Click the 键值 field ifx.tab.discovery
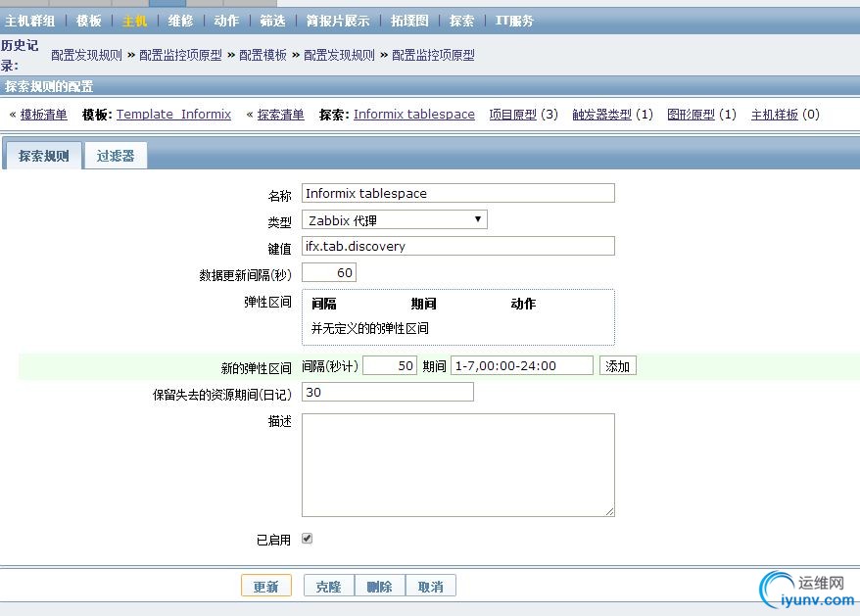 pos(458,246)
